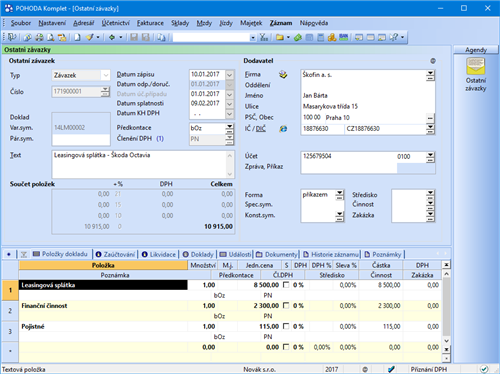
Task: Click the Číslo 171900001 stepper control
Action: pyautogui.click(x=105, y=92)
